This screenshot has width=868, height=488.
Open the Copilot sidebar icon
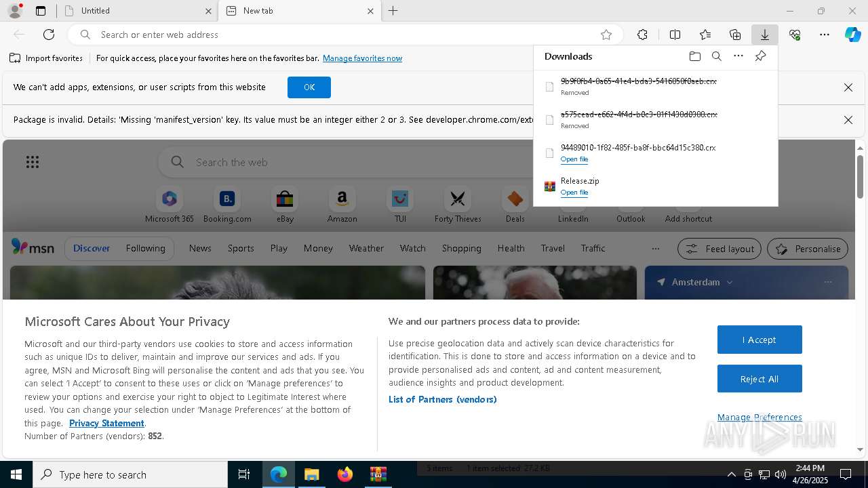[852, 35]
